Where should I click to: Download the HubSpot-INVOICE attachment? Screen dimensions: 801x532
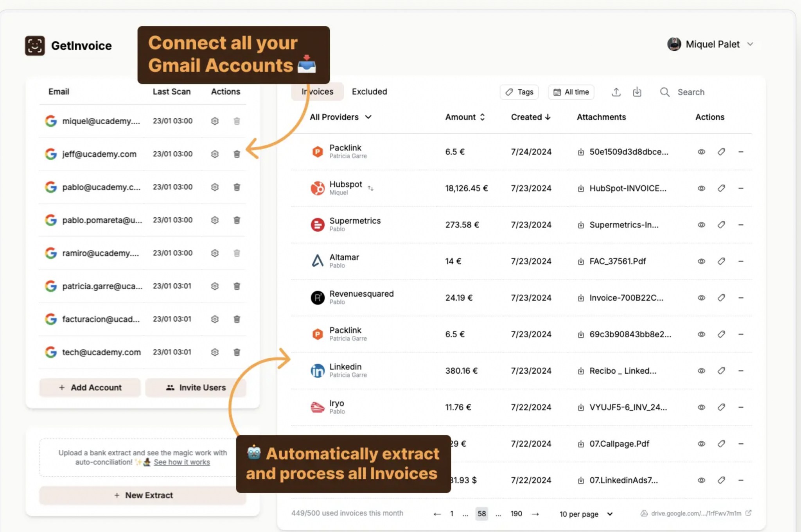(581, 188)
